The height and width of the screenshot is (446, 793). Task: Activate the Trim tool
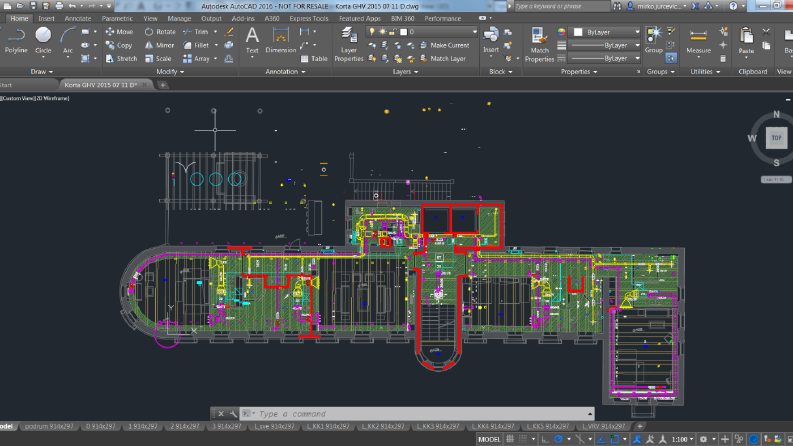[x=196, y=31]
